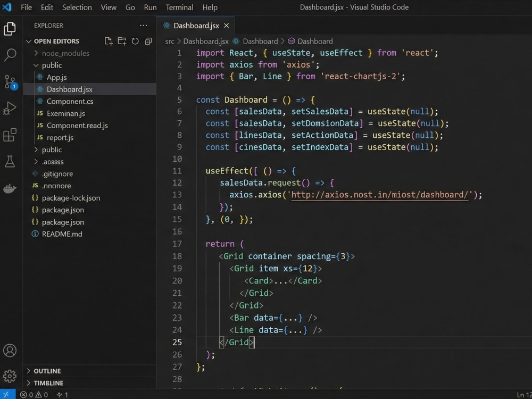Click line number 25 in the gutter
The height and width of the screenshot is (399, 532).
tap(177, 342)
